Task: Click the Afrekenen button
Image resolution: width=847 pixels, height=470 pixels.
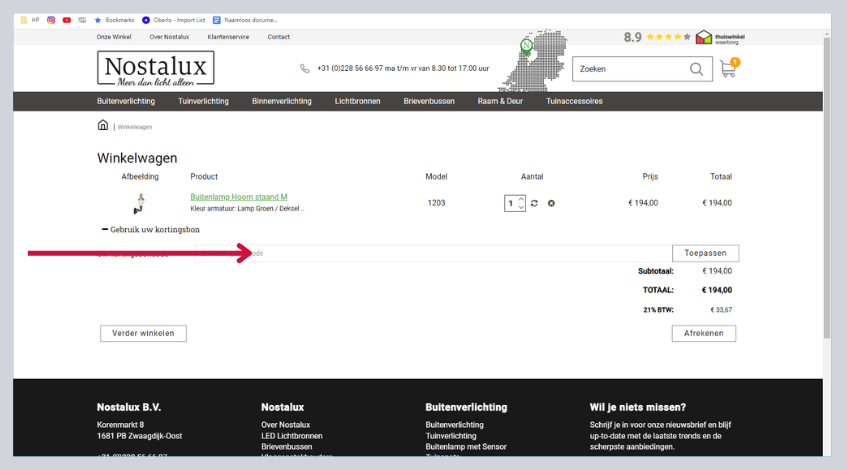Action: click(x=703, y=333)
